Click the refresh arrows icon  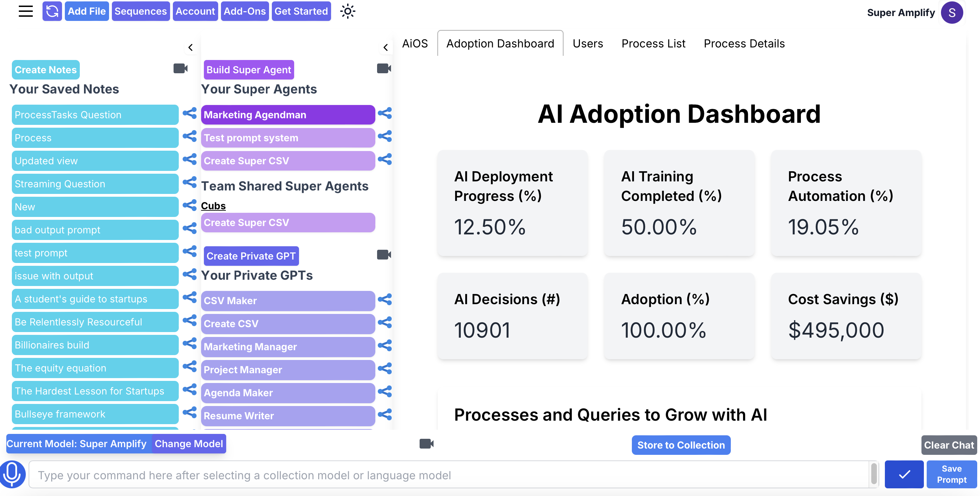coord(52,12)
